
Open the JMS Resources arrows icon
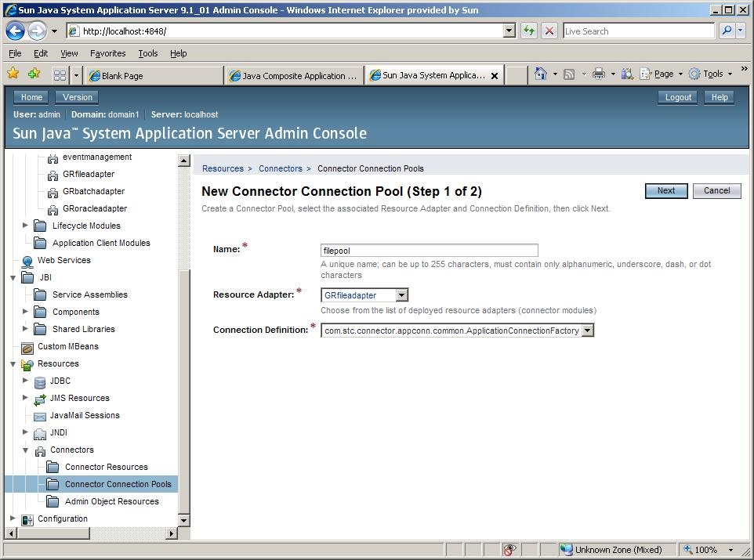tap(40, 399)
